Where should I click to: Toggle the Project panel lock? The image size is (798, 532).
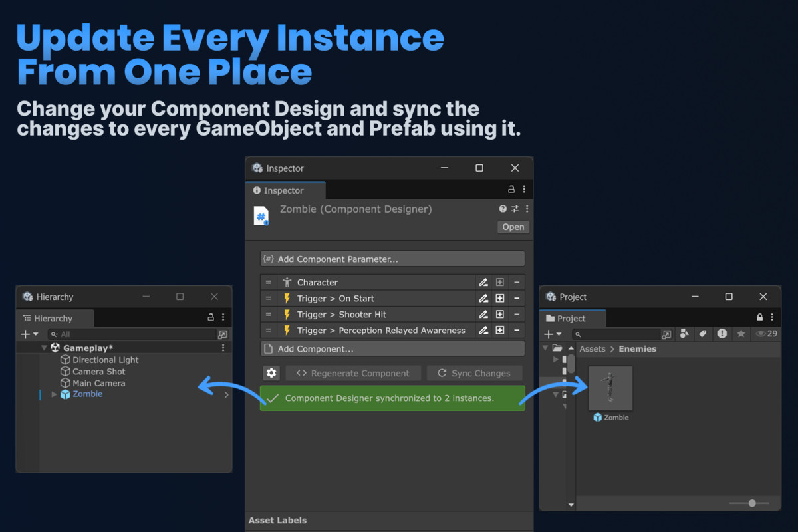[x=760, y=317]
